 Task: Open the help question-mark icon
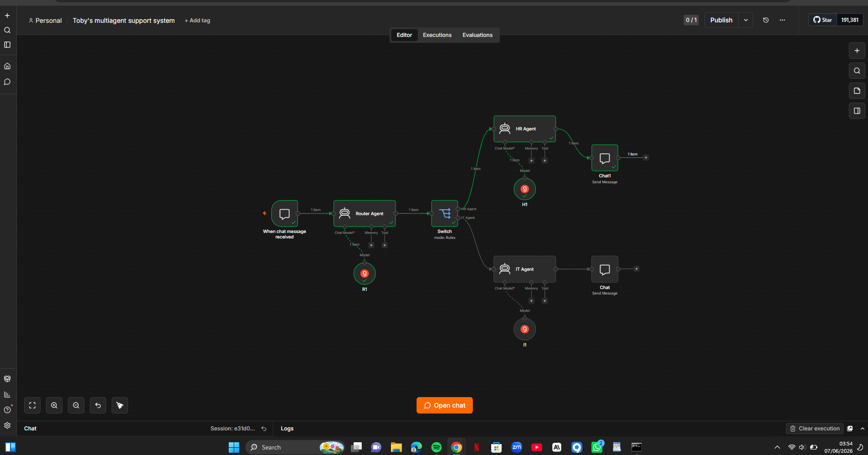pyautogui.click(x=7, y=410)
